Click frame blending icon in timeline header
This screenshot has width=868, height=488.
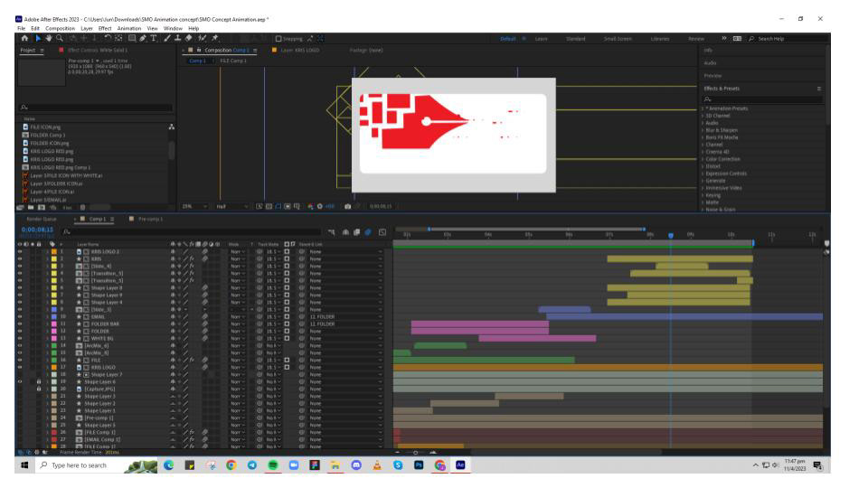356,232
